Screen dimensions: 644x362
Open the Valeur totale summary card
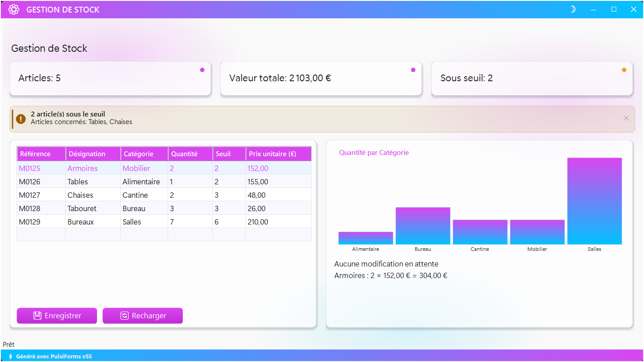click(x=321, y=79)
